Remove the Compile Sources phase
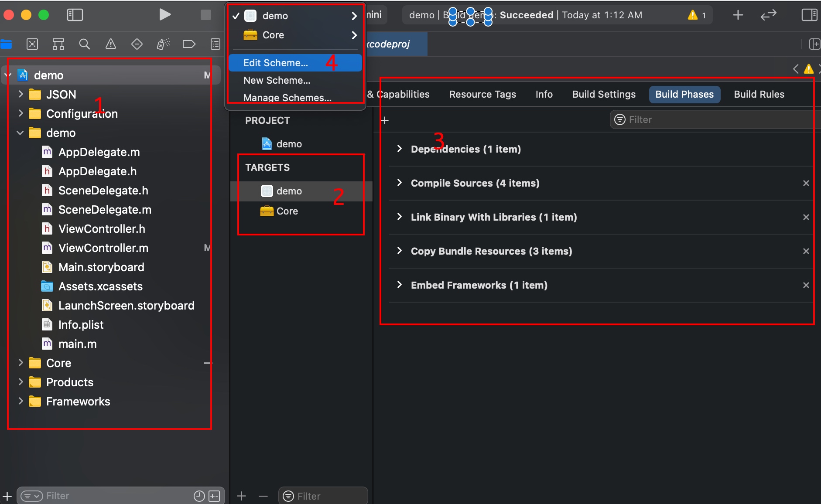The width and height of the screenshot is (821, 504). coord(806,183)
